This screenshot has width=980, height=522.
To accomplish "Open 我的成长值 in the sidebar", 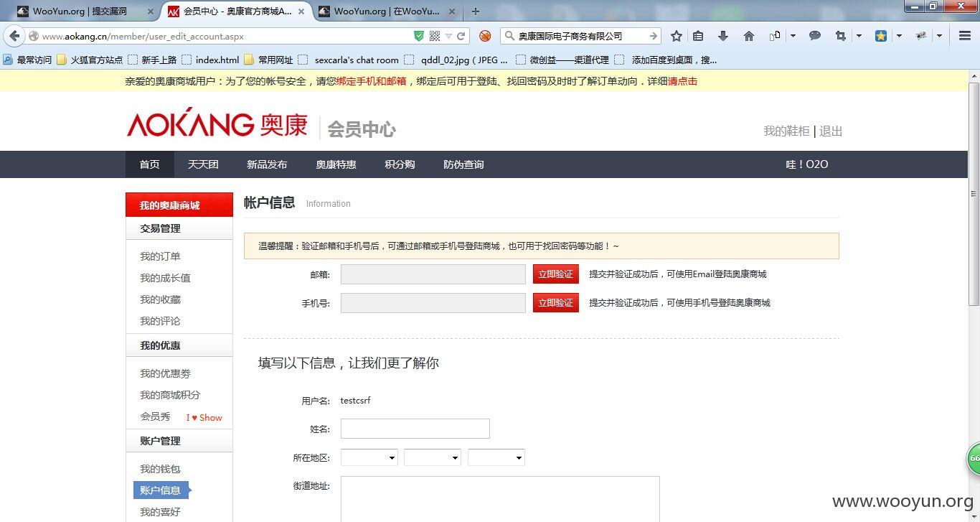I will point(165,278).
